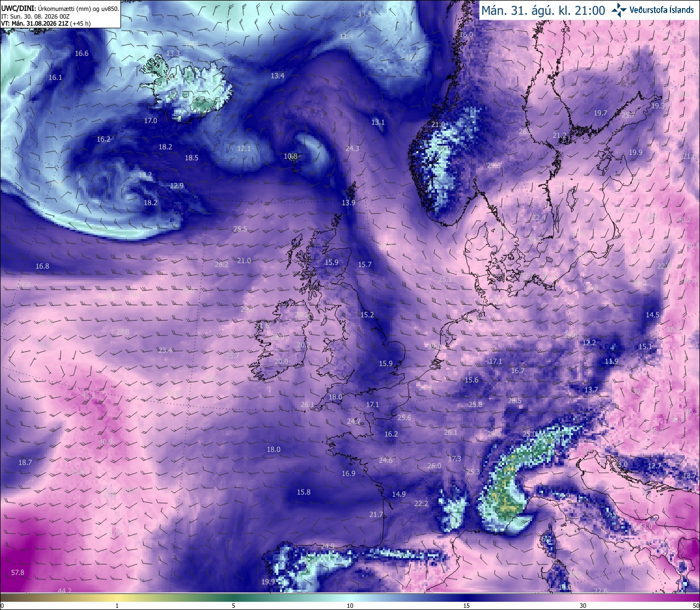The height and width of the screenshot is (610, 700).
Task: Select the Mán. 31. ágú. kl. 21:00 timestamp
Action: (x=543, y=10)
